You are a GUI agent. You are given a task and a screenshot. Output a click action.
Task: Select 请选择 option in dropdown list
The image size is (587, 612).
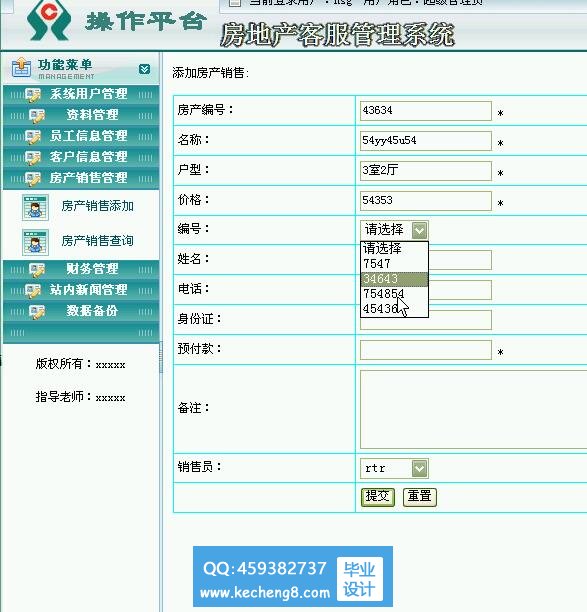[394, 248]
